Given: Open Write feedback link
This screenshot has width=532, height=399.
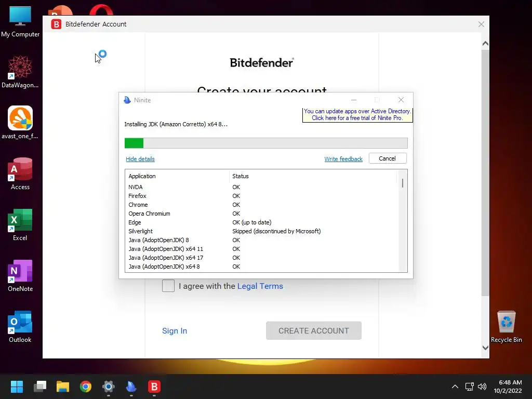Looking at the screenshot, I should 343,159.
